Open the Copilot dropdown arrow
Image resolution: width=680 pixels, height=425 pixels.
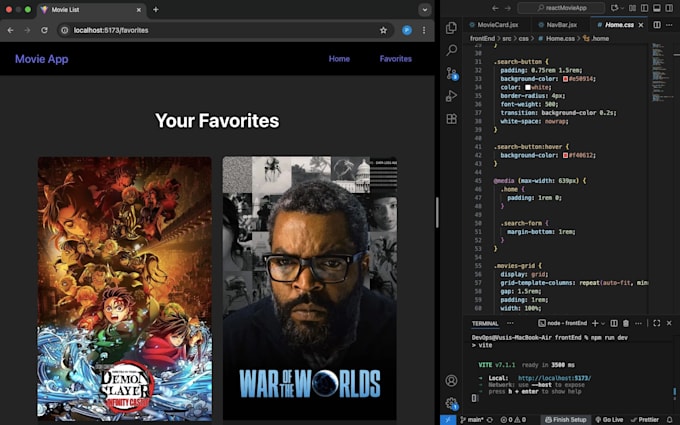point(622,8)
